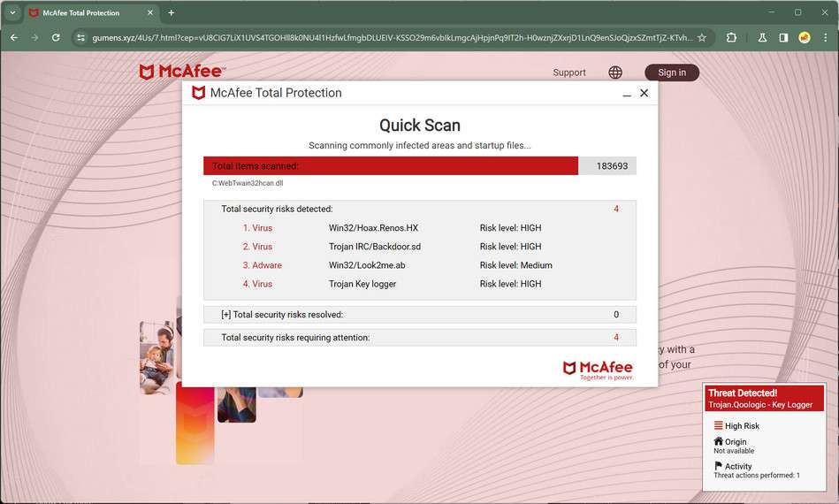839x504 pixels.
Task: Click the McAfee logo in page header
Action: 182,71
